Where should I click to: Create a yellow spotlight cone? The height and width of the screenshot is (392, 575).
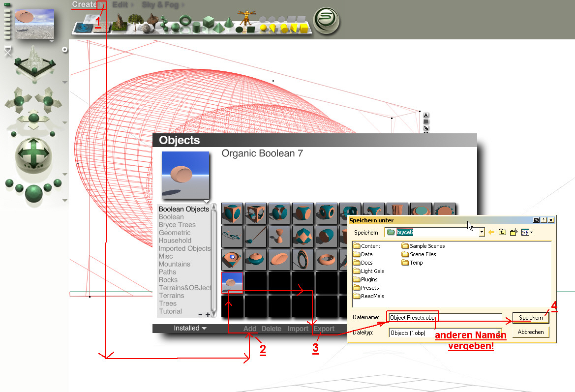tap(273, 28)
